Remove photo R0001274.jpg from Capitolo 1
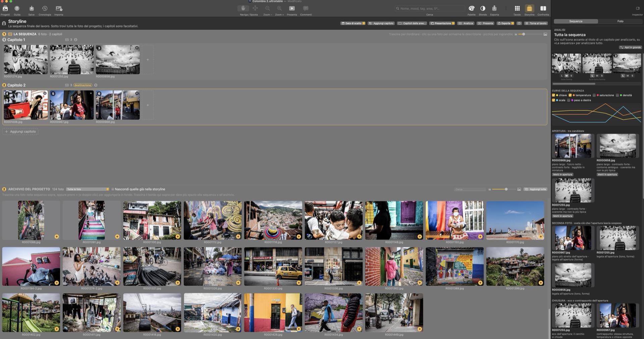The width and height of the screenshot is (644, 339). [x=45, y=48]
